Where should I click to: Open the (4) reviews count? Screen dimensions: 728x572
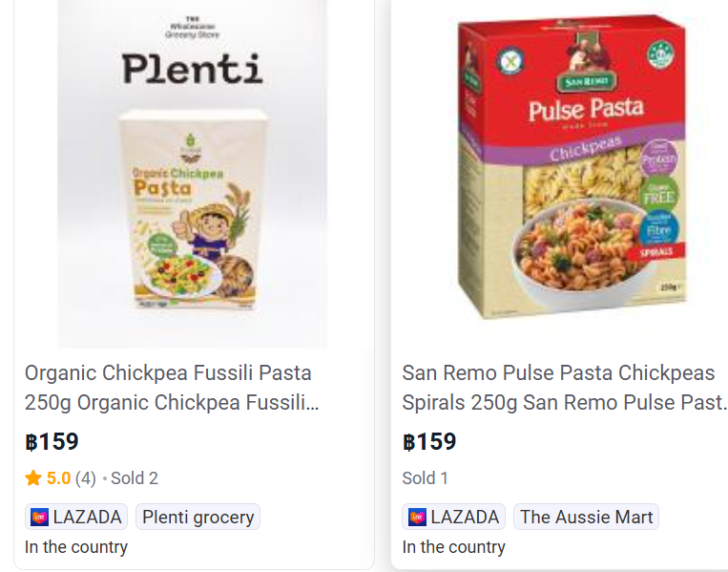[86, 478]
